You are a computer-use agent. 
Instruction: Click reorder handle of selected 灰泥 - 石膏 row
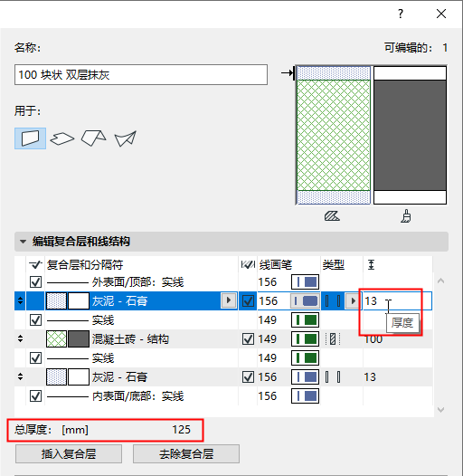tap(20, 300)
